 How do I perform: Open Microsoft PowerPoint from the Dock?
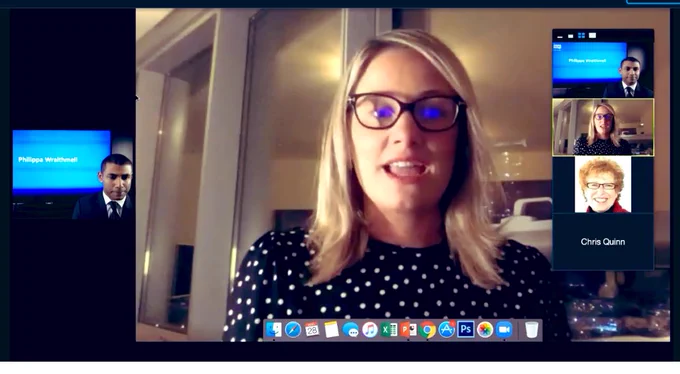pos(408,330)
